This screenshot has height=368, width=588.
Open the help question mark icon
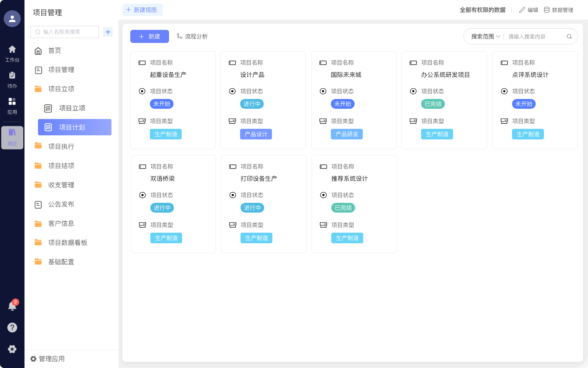point(12,327)
